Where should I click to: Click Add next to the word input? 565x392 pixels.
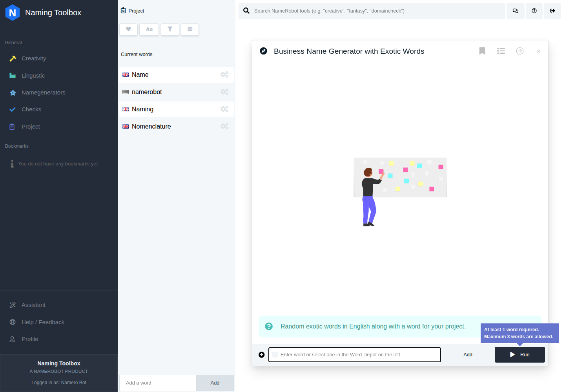(468, 355)
